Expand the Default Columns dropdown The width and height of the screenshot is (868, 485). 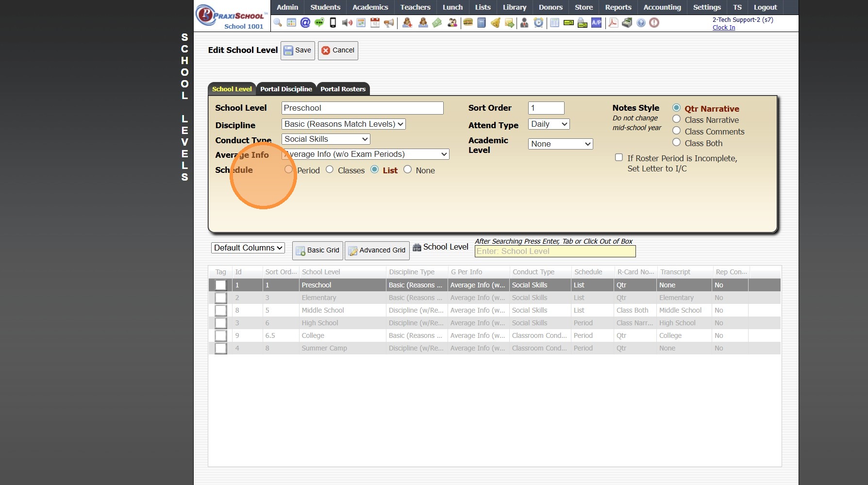[x=248, y=248]
